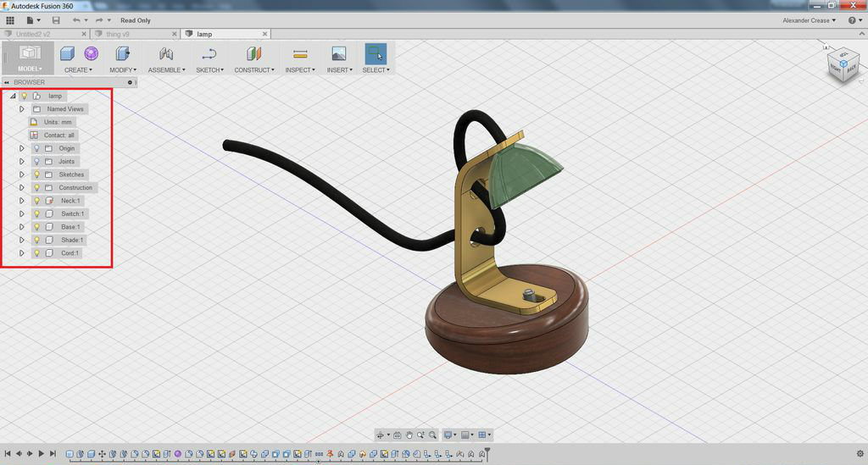This screenshot has height=465, width=868.
Task: Expand the Cord:1 component triangle
Action: pyautogui.click(x=21, y=253)
